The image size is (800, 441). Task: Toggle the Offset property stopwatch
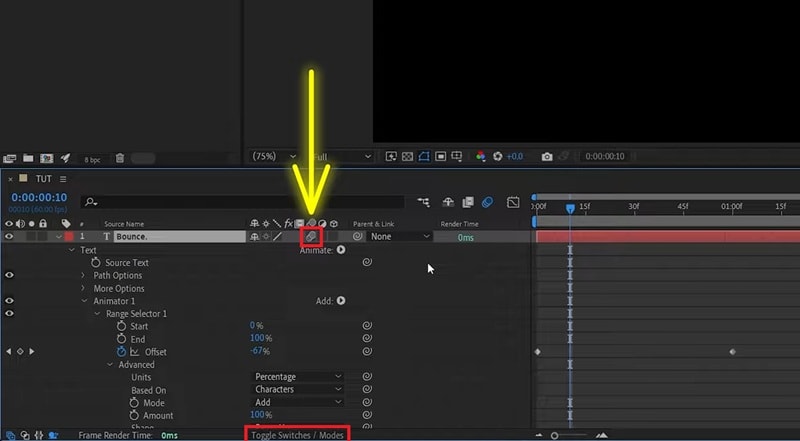coord(121,352)
